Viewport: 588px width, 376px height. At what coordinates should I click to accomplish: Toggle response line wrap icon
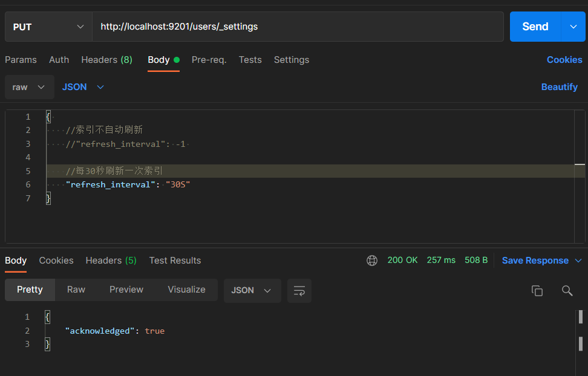(x=299, y=291)
